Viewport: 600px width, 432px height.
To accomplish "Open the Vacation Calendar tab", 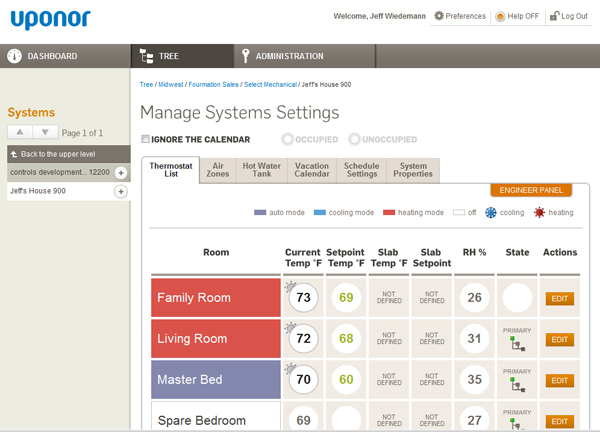I will click(312, 170).
